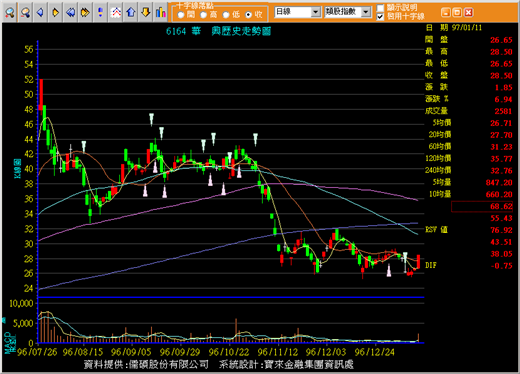The image size is (520, 374).
Task: Toggle the crosshair enable checkbox
Action: point(380,17)
